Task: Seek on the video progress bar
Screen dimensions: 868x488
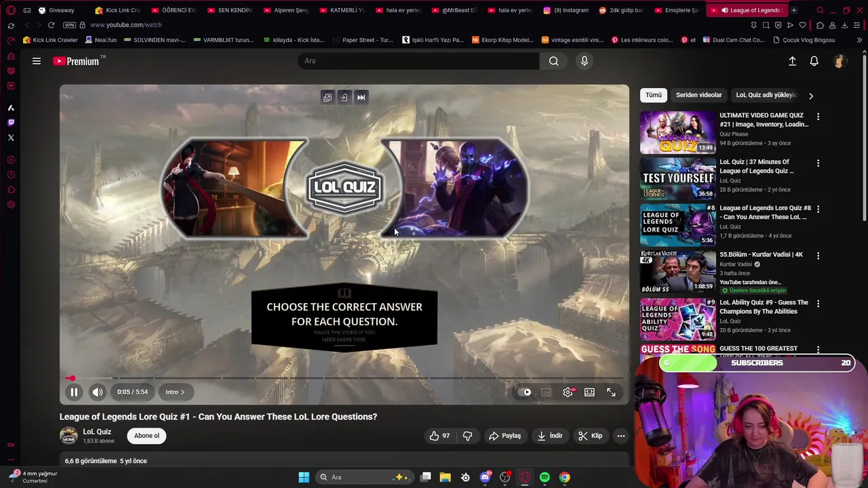Action: [344, 378]
